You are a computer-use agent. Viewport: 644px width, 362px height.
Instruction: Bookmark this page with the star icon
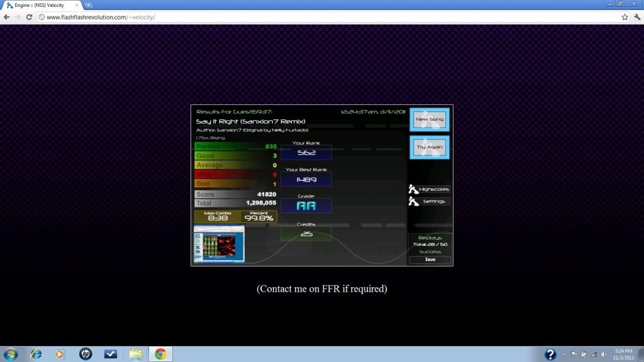[x=625, y=17]
